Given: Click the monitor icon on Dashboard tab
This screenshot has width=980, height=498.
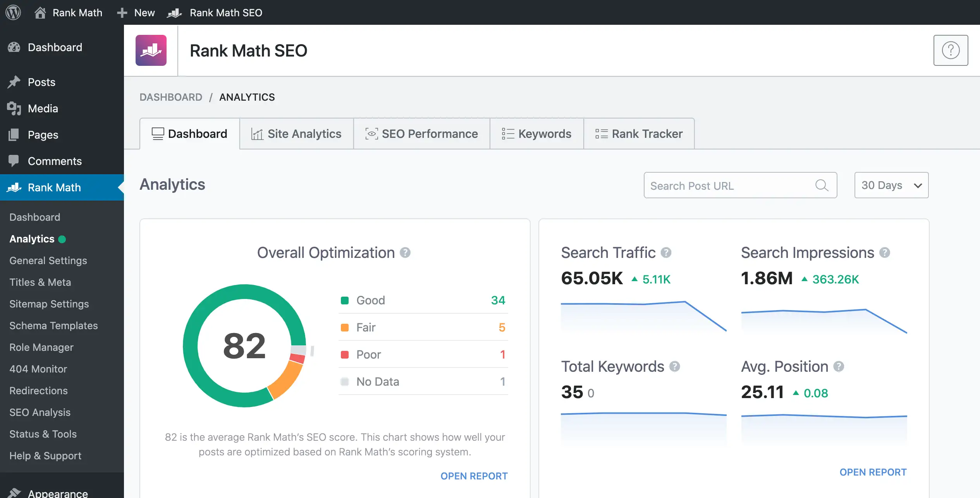Looking at the screenshot, I should (x=158, y=134).
